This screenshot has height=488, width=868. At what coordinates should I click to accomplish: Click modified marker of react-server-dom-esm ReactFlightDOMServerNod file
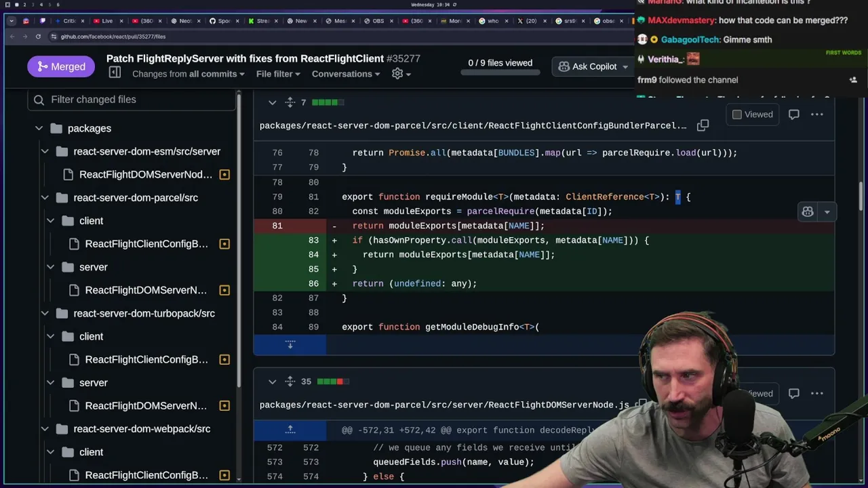pos(224,175)
